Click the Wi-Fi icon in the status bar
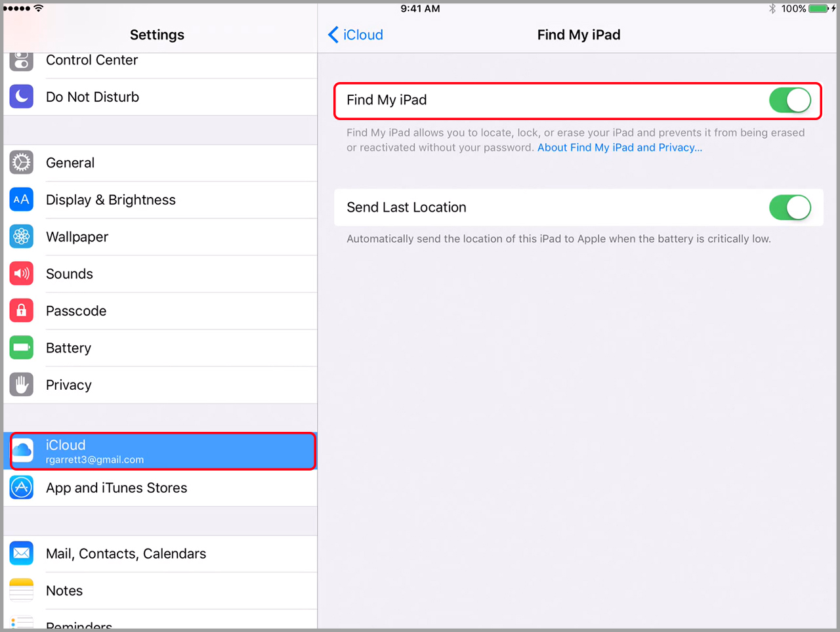The image size is (840, 632). tap(37, 9)
